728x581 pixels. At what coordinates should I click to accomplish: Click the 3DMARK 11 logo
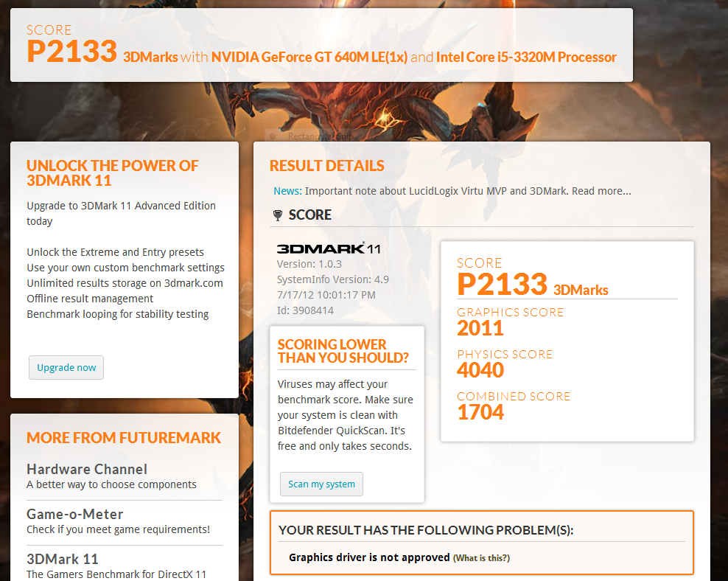tap(329, 248)
